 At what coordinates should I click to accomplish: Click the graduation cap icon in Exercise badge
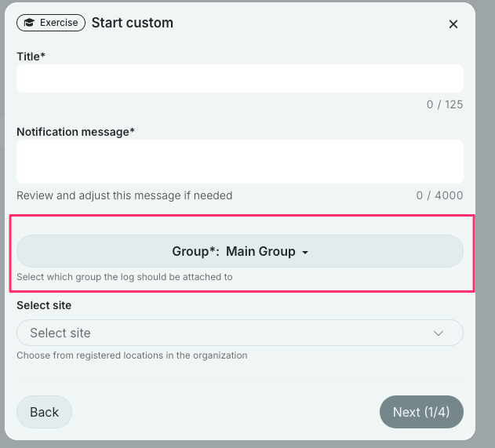coord(30,23)
